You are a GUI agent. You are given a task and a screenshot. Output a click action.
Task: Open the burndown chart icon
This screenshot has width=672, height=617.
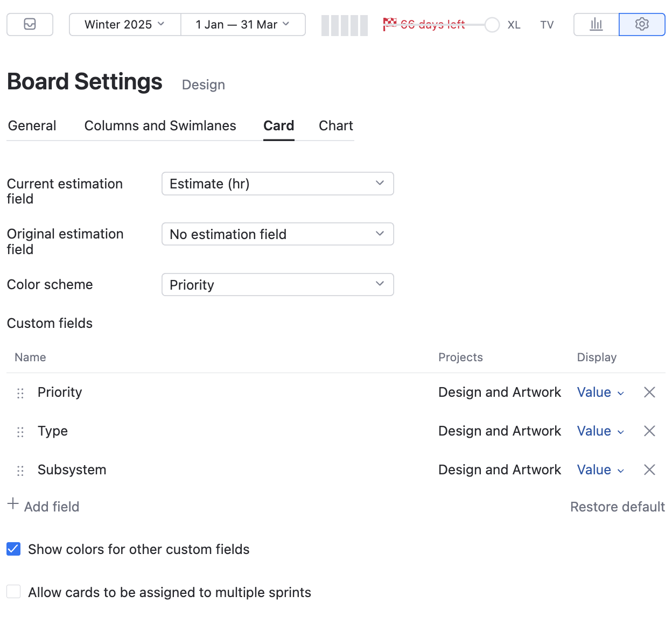pyautogui.click(x=596, y=24)
